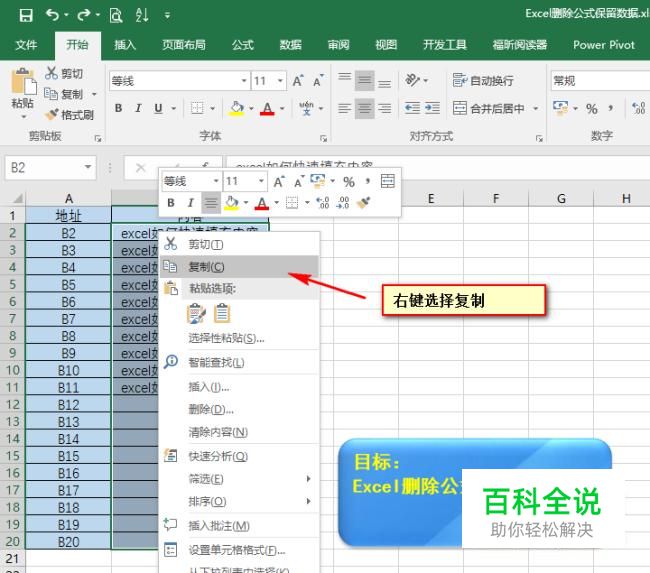Expand Merge & Center (合并后居中) dropdown arrow
650x573 pixels.
point(536,108)
